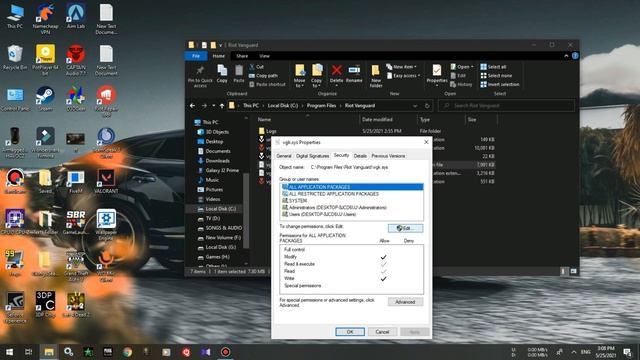Open the notification center icon in tray

(x=627, y=352)
